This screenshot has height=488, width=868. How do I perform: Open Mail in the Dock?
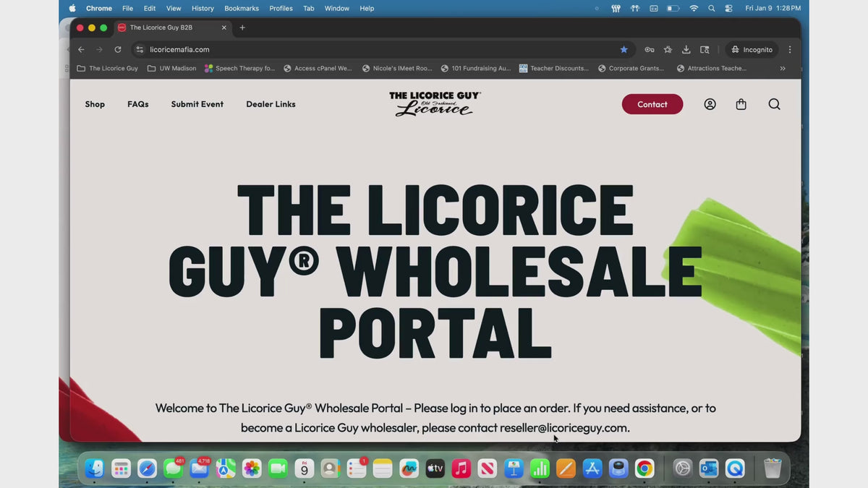click(199, 468)
